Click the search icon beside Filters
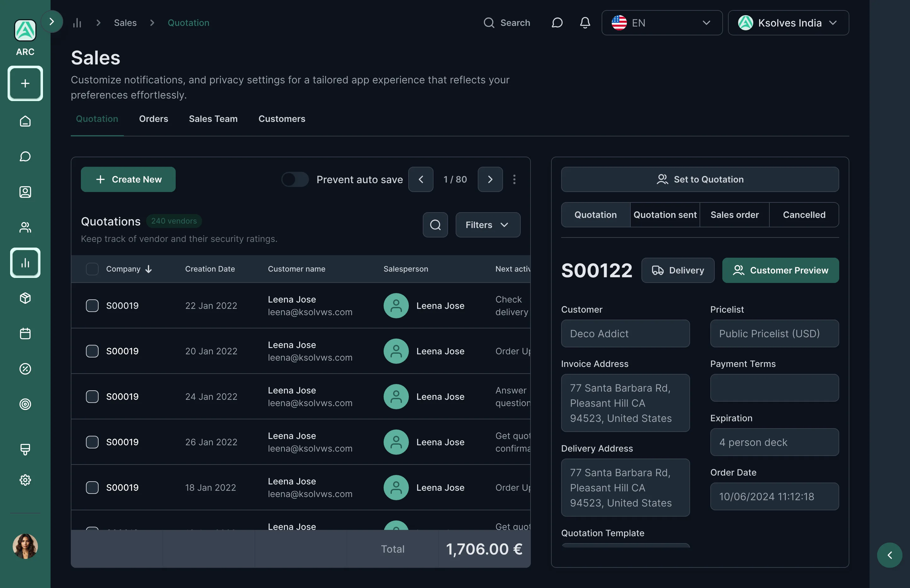The image size is (910, 588). coord(435,225)
